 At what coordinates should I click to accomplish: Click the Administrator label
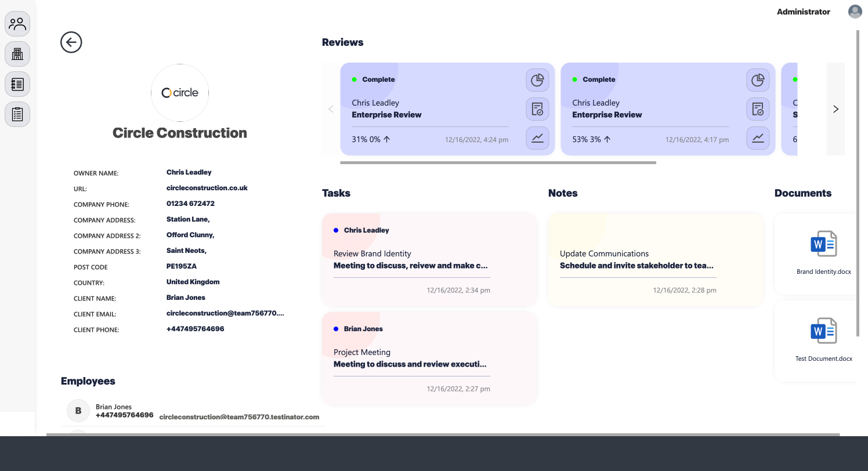[x=804, y=12]
